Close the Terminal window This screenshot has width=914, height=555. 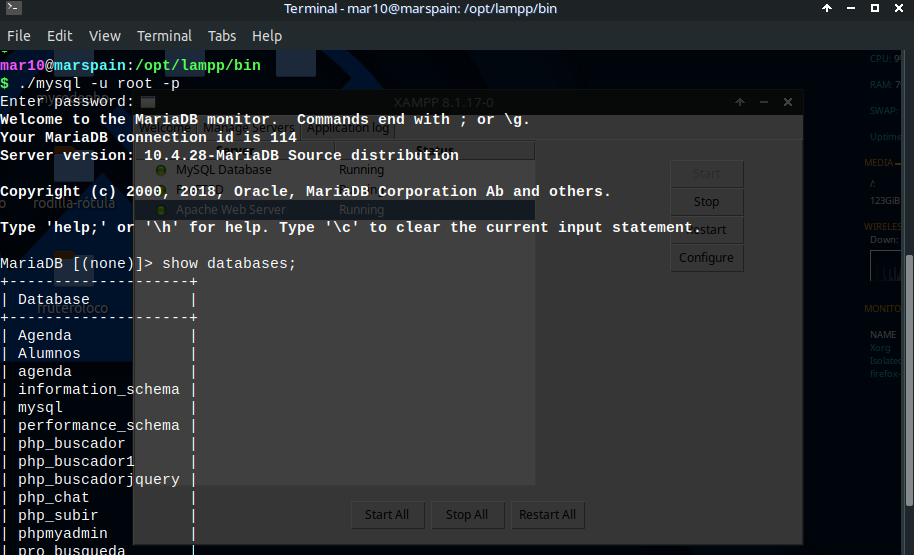(x=899, y=9)
